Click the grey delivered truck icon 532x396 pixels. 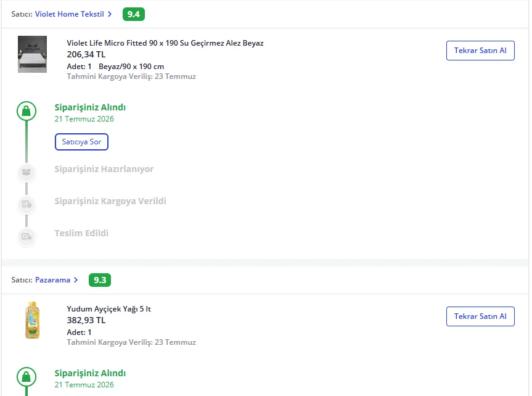(27, 237)
